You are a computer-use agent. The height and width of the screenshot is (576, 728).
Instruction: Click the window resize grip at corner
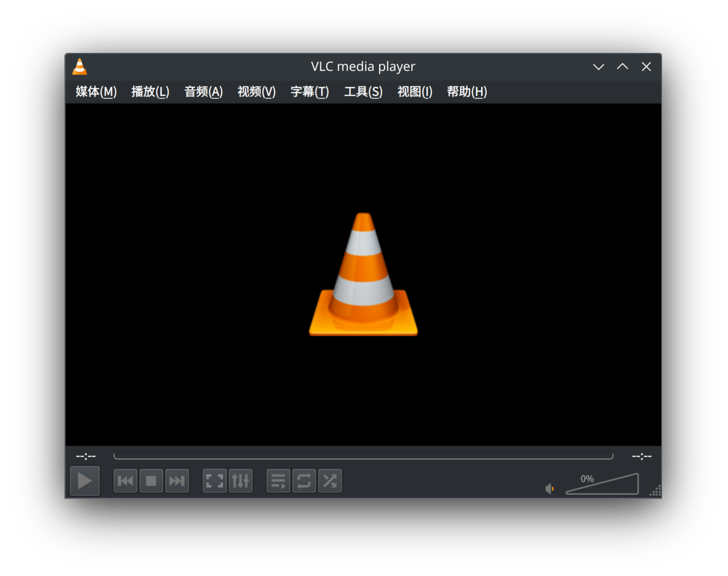[655, 491]
